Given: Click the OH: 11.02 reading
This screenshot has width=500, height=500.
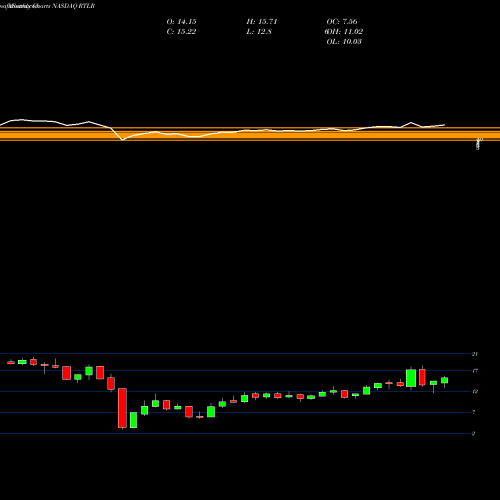Looking at the screenshot, I should coord(344,32).
